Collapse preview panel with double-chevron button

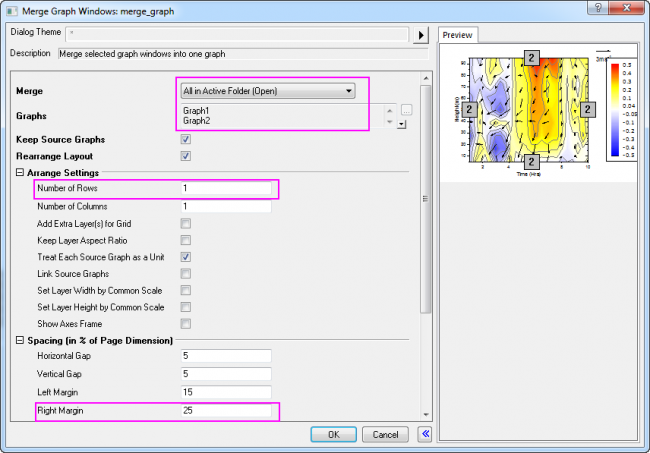(425, 434)
